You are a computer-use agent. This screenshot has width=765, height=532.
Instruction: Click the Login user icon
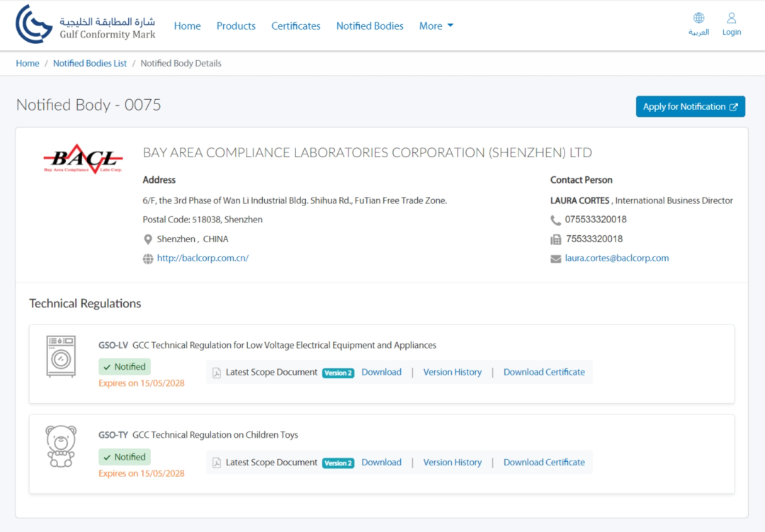click(732, 18)
